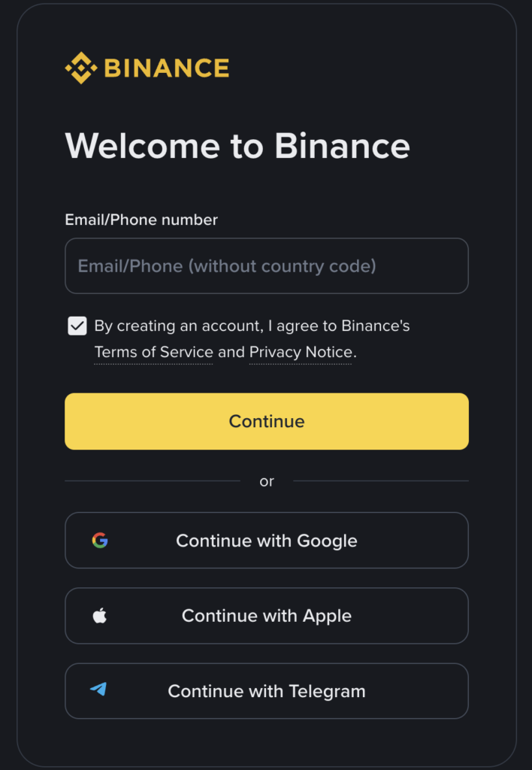Click the Apple logo icon
This screenshot has height=770, width=532.
click(x=99, y=616)
